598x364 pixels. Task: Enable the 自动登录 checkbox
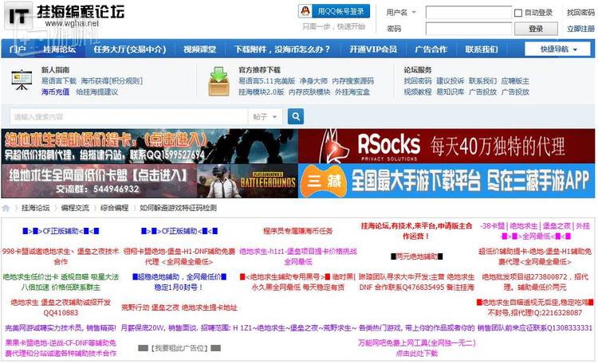tap(518, 13)
